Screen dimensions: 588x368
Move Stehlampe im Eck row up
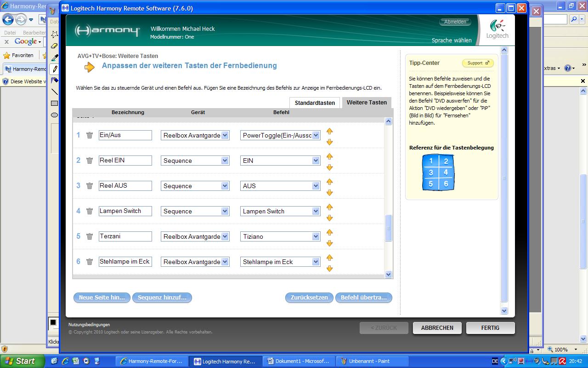(329, 258)
